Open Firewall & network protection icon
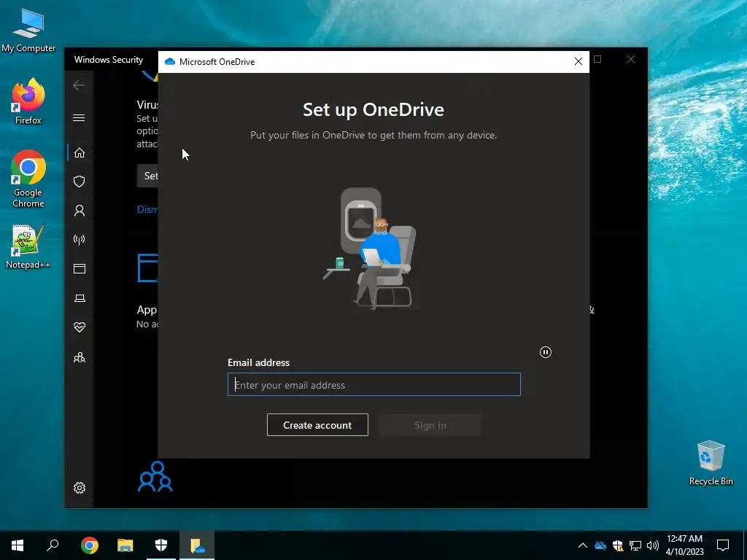Viewport: 747px width, 560px height. [79, 239]
